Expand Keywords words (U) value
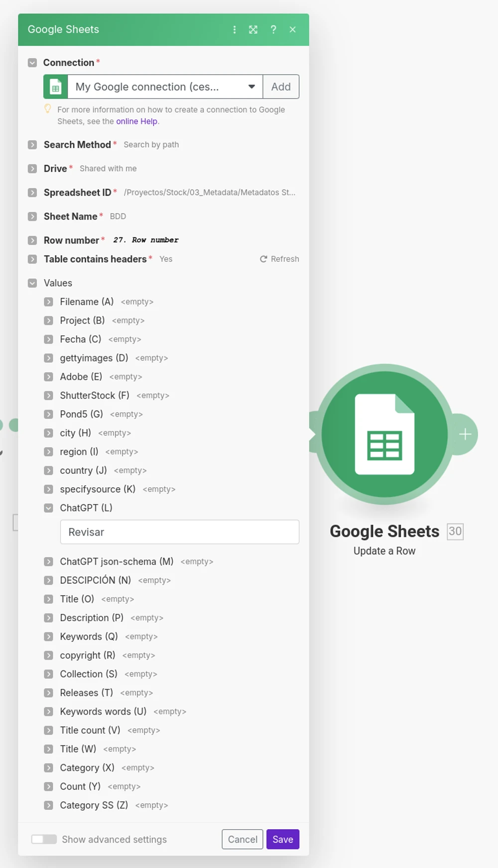 (48, 712)
